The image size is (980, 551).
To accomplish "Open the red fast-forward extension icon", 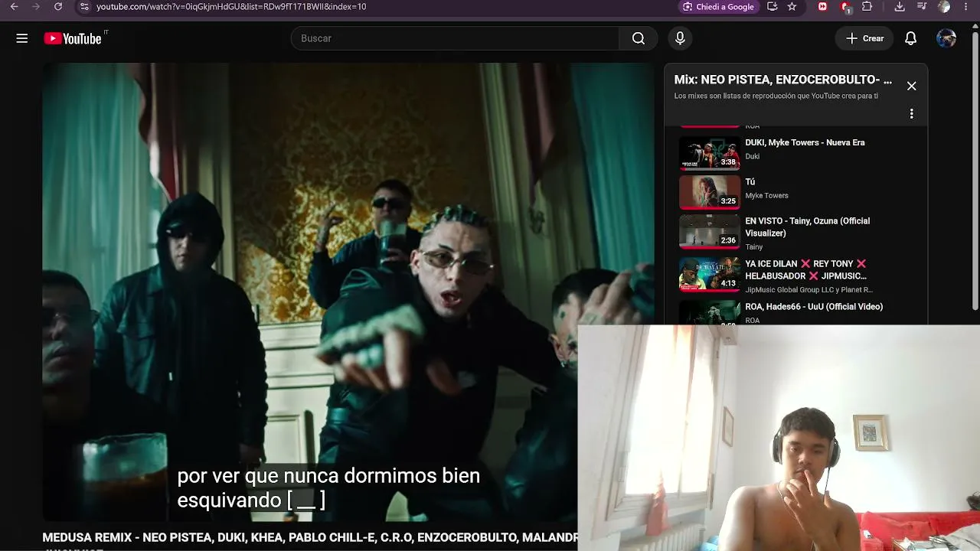I will [823, 6].
